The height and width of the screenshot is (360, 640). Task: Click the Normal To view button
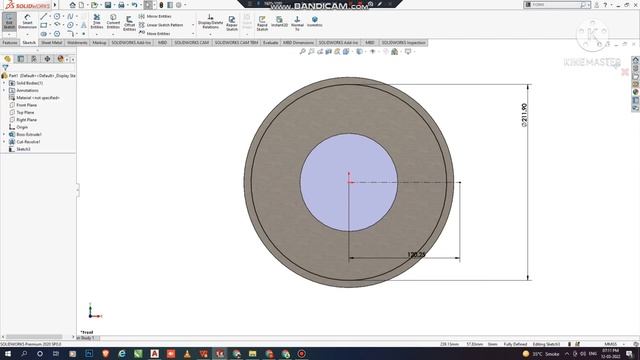[x=297, y=23]
